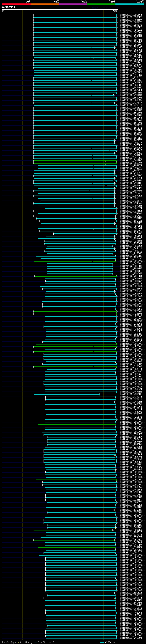Select hit label UniRef100_P02264
146x644 pixels.
131,613
